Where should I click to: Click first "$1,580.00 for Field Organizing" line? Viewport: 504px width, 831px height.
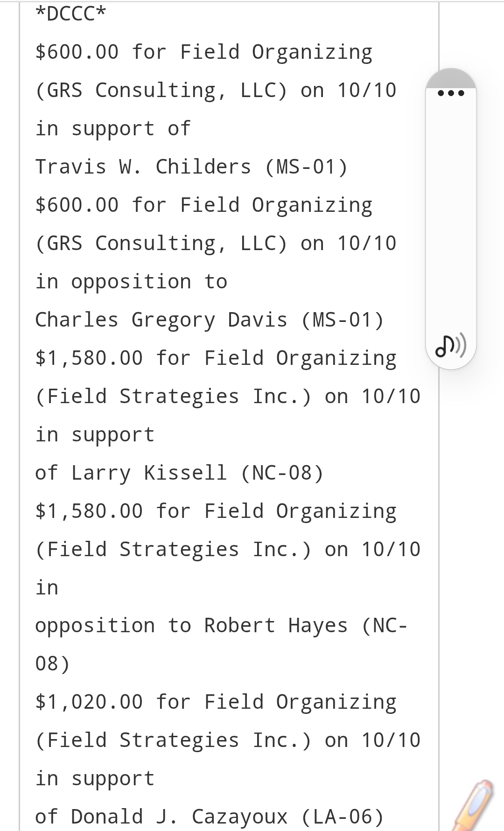pos(216,358)
